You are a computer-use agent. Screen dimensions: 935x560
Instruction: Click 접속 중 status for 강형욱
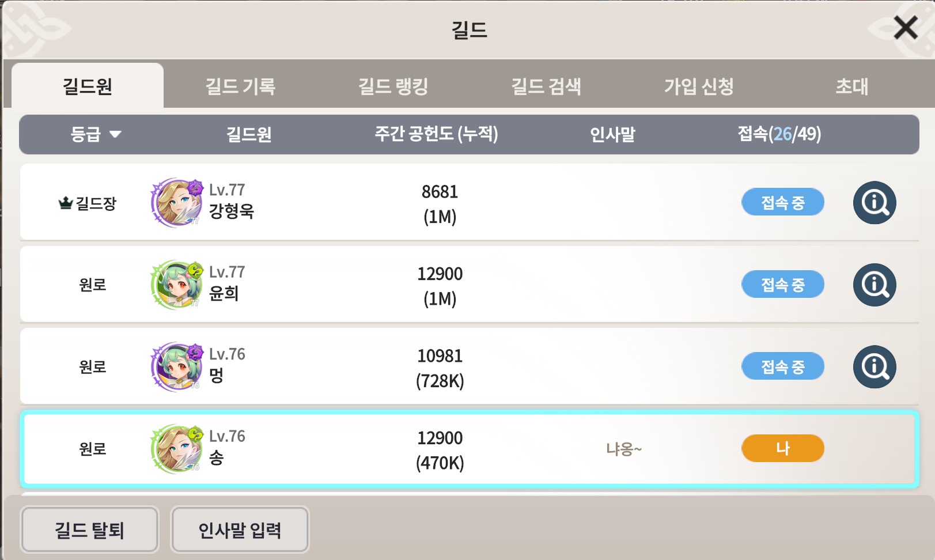782,202
